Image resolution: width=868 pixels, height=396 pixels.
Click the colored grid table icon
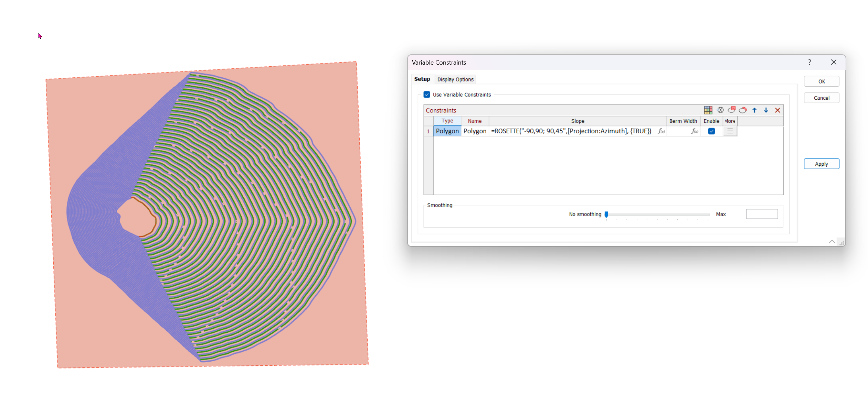click(x=708, y=110)
